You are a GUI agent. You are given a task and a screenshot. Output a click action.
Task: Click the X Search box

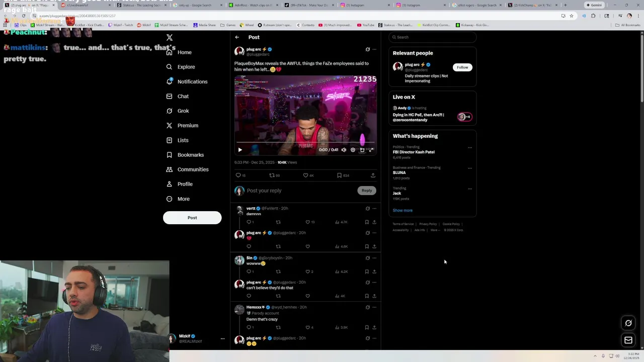[x=433, y=37]
